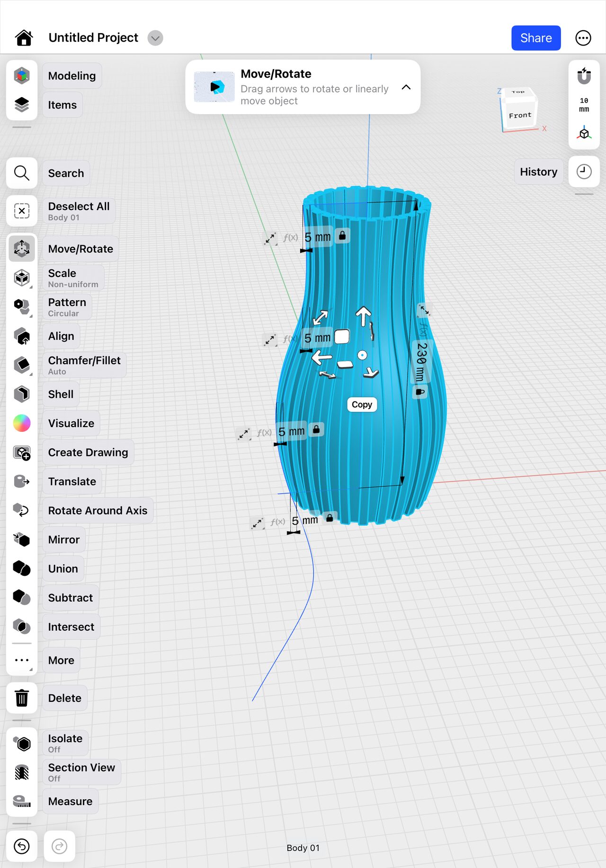The image size is (606, 868).
Task: Click the redo arrow button
Action: (x=60, y=846)
